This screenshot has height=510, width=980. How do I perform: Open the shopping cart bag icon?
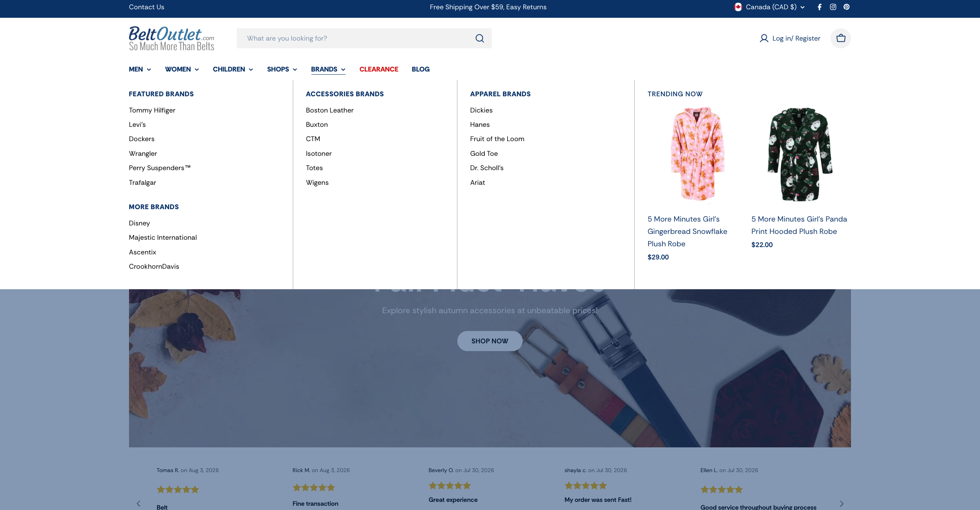click(x=841, y=38)
